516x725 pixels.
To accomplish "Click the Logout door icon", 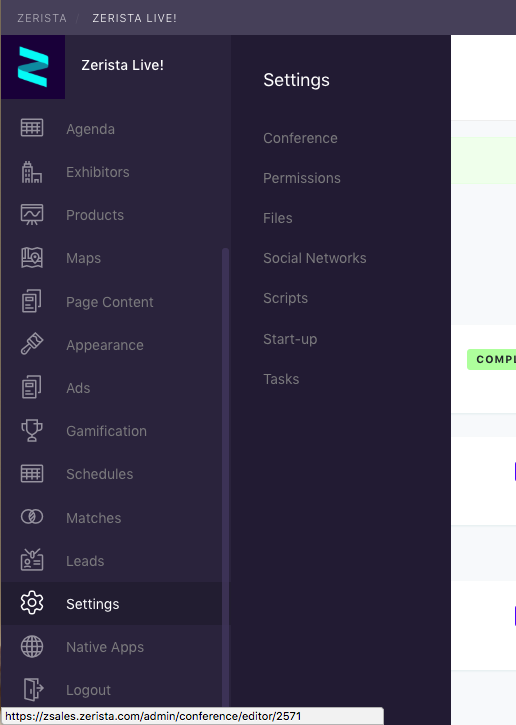I will click(33, 689).
